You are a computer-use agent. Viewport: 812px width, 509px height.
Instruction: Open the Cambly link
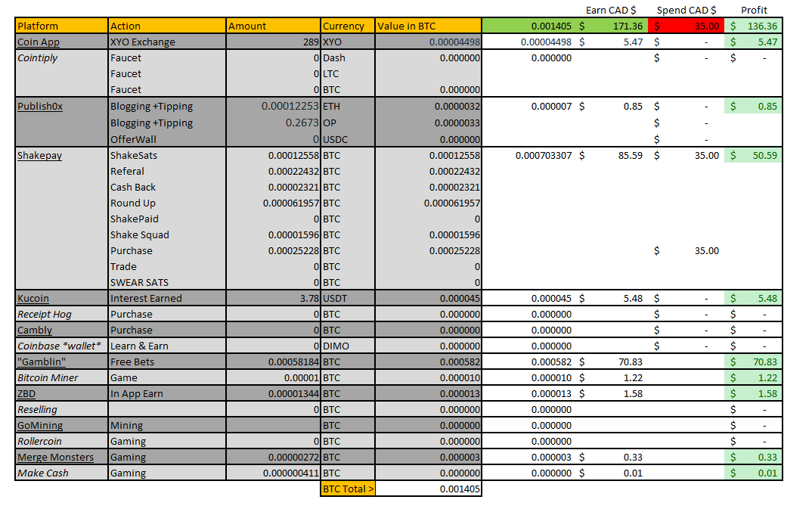click(x=35, y=330)
